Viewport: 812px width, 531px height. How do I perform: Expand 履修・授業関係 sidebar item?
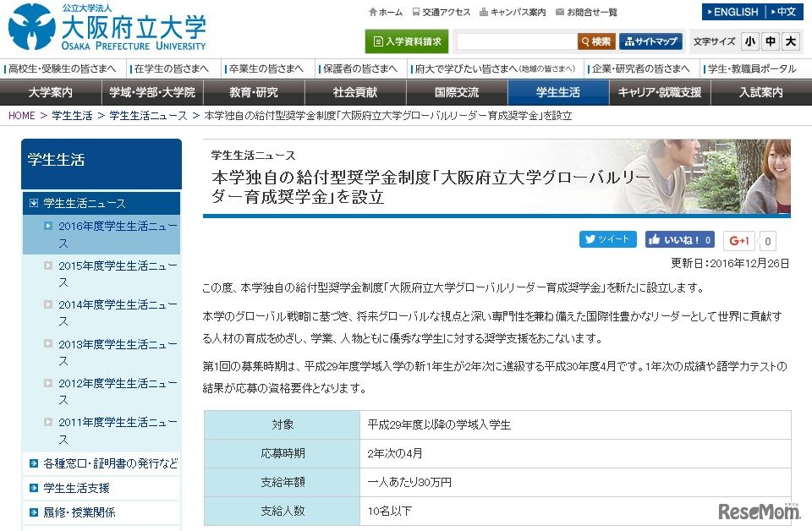pyautogui.click(x=101, y=512)
